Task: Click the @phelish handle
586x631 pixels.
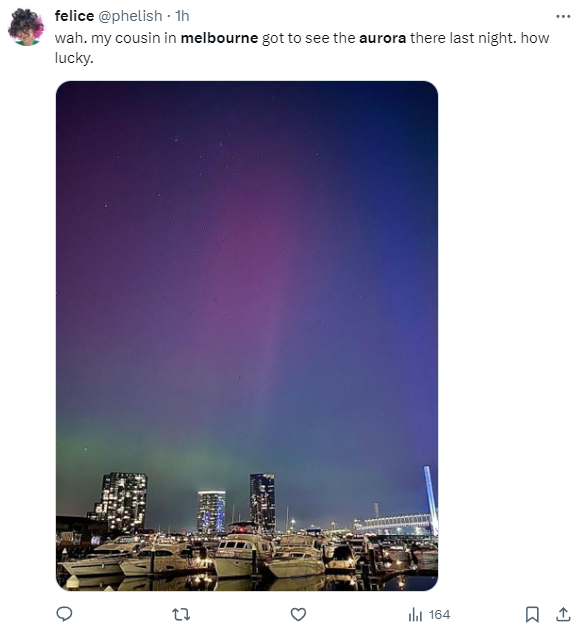Action: 130,16
